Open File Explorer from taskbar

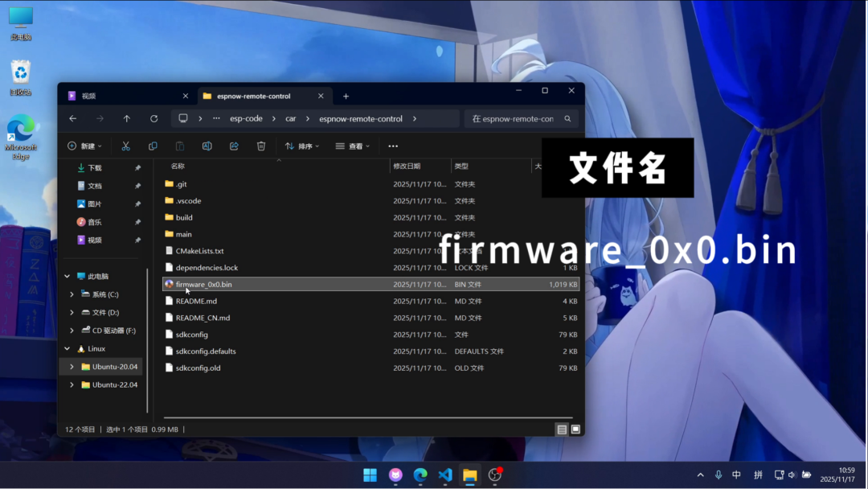tap(470, 475)
